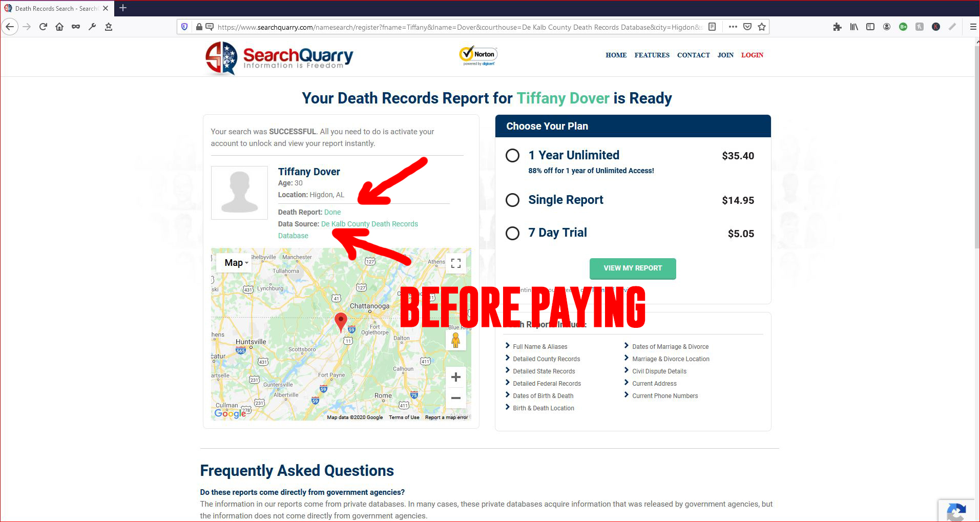Screen dimensions: 980x522
Task: Click the Street View pegman icon
Action: [455, 340]
